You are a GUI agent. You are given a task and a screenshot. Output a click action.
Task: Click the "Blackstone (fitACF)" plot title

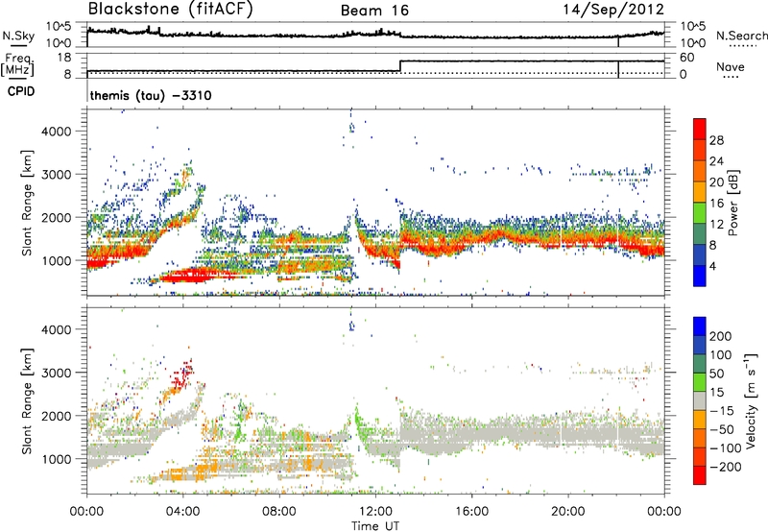pos(171,9)
